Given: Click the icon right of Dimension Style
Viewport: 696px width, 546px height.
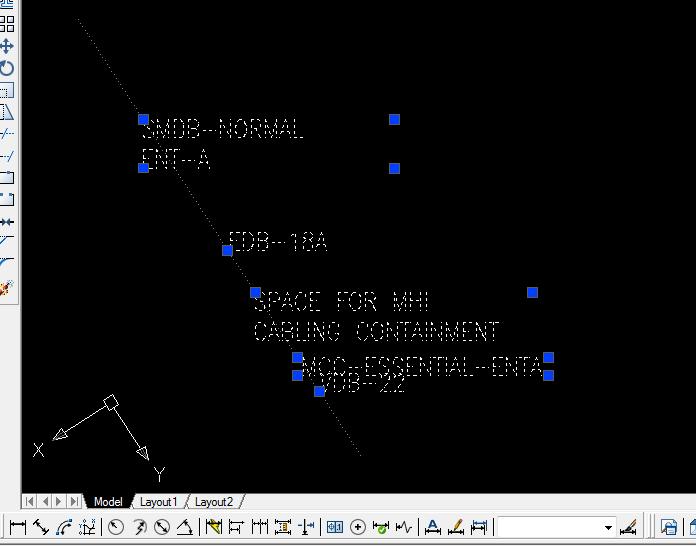Looking at the screenshot, I should click(x=669, y=527).
